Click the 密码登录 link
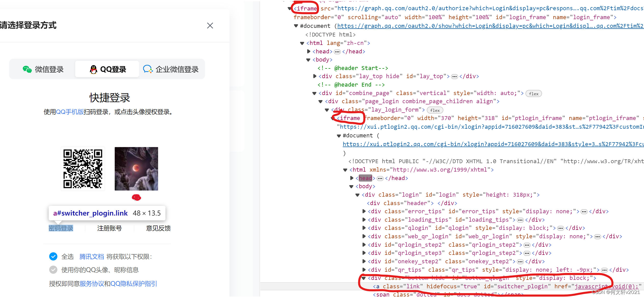The width and height of the screenshot is (644, 297). pyautogui.click(x=61, y=228)
